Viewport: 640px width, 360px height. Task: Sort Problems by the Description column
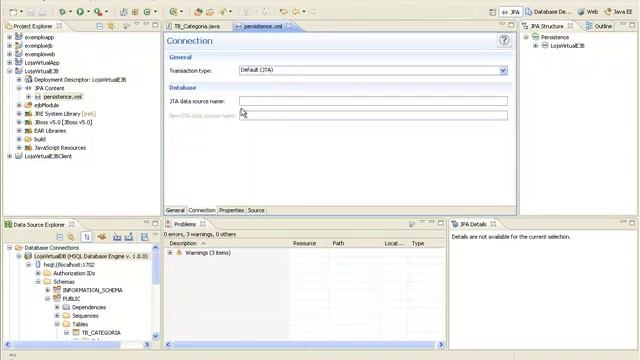227,243
